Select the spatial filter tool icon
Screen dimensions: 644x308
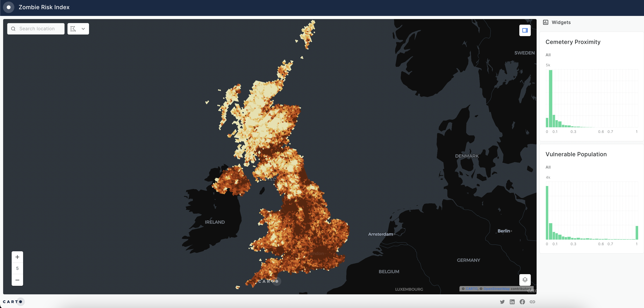pos(74,28)
